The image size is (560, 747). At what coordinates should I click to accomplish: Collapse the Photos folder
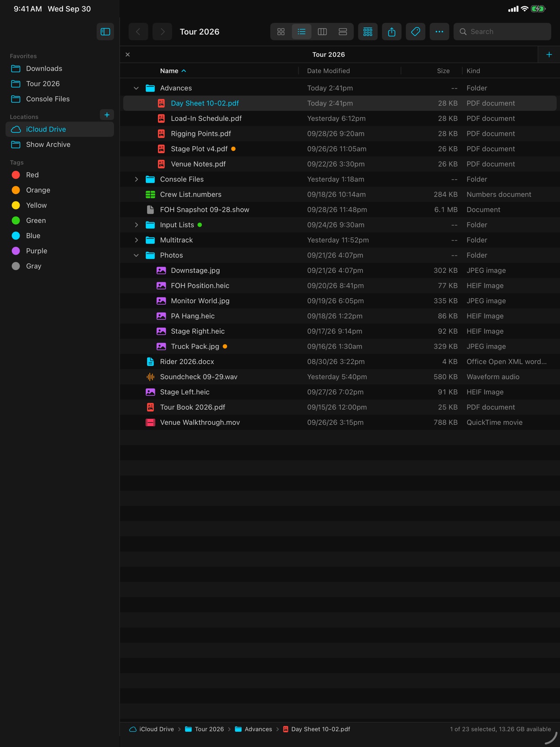click(x=136, y=255)
